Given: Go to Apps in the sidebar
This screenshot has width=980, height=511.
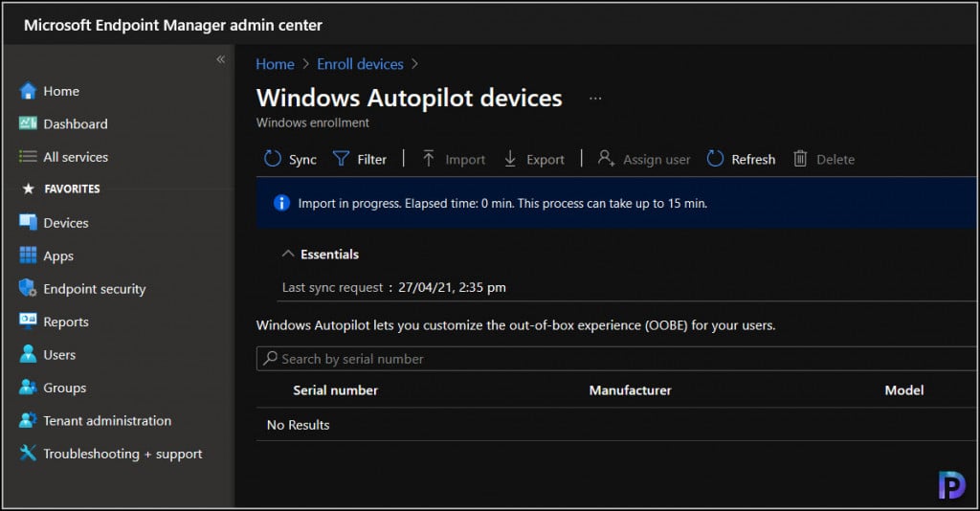Looking at the screenshot, I should tap(58, 256).
